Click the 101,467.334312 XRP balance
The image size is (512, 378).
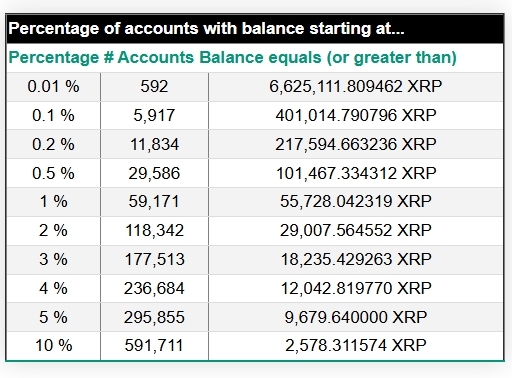click(x=356, y=173)
